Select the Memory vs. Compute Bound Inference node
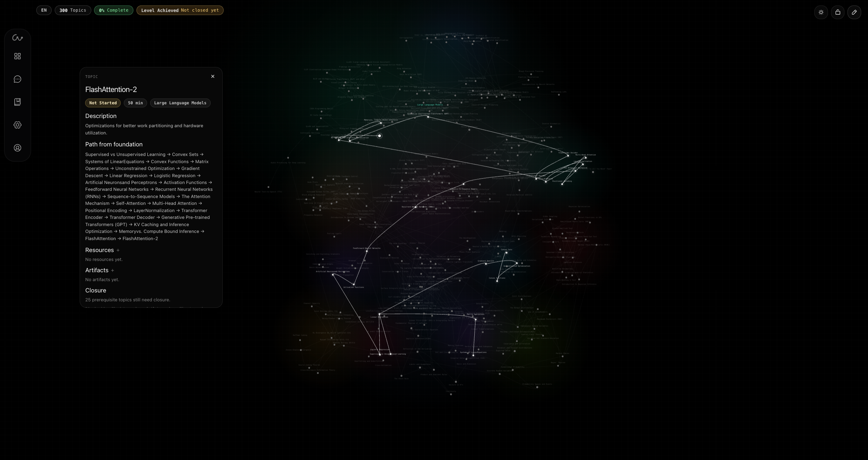The height and width of the screenshot is (460, 868). (x=381, y=123)
